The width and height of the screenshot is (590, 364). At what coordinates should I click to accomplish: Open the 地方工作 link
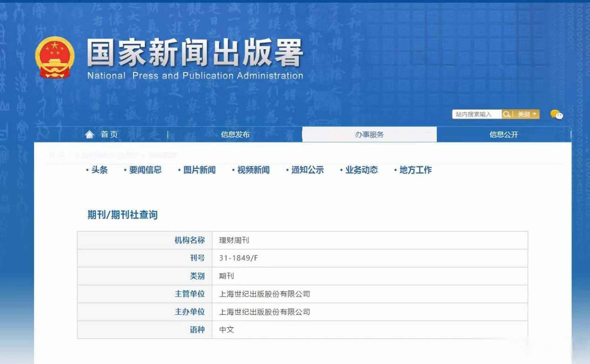(x=415, y=170)
